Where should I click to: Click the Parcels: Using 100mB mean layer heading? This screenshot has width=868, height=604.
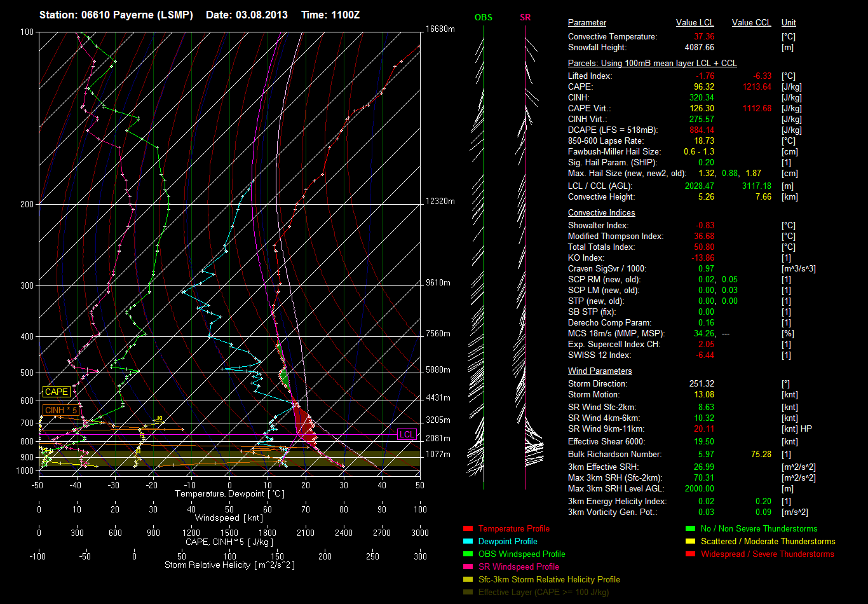tap(652, 64)
